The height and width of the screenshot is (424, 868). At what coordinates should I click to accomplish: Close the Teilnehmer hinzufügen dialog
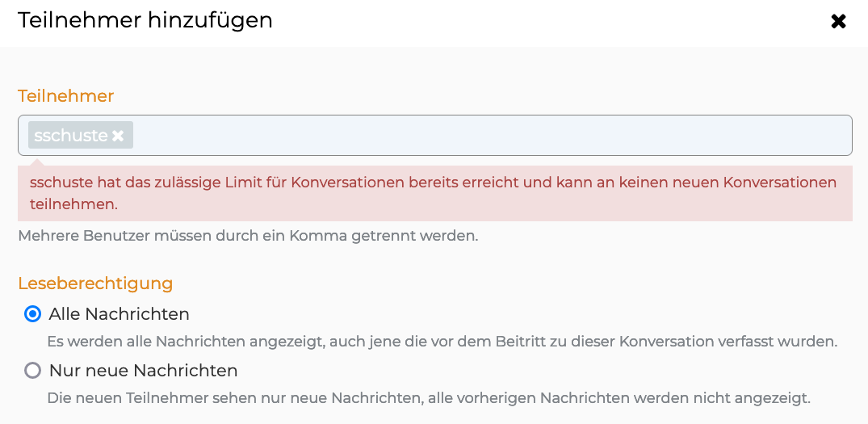(838, 22)
